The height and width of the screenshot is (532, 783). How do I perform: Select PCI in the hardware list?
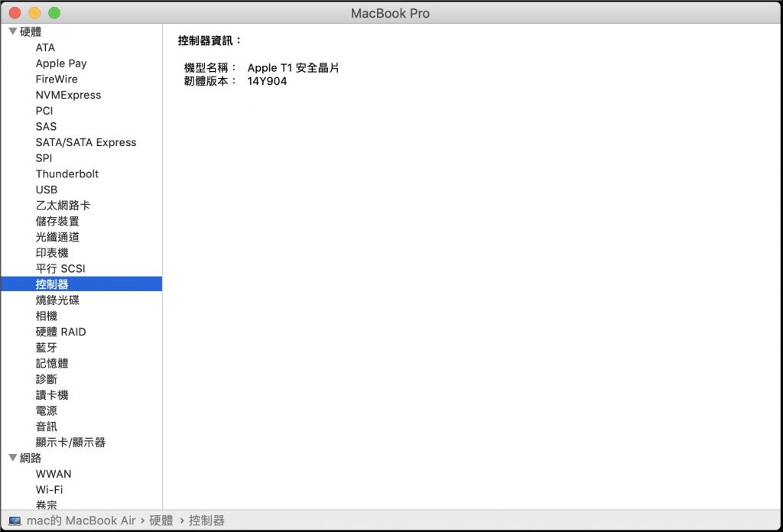coord(44,111)
